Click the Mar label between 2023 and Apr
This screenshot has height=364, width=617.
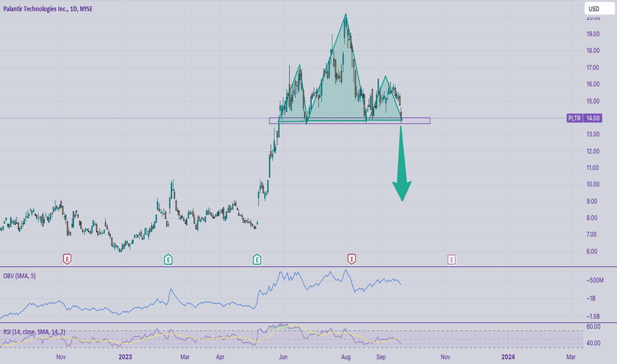coord(185,357)
